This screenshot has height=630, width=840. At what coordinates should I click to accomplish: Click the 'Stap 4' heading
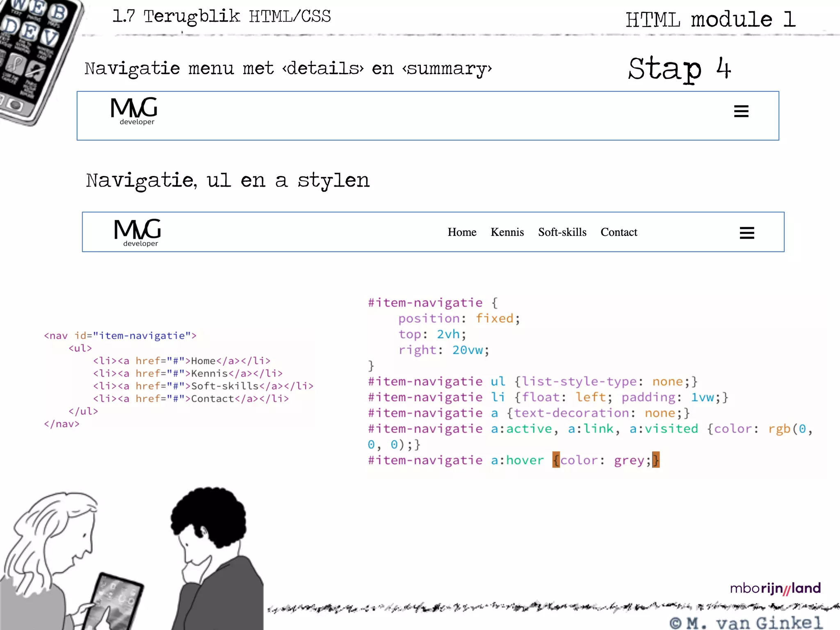pyautogui.click(x=680, y=69)
